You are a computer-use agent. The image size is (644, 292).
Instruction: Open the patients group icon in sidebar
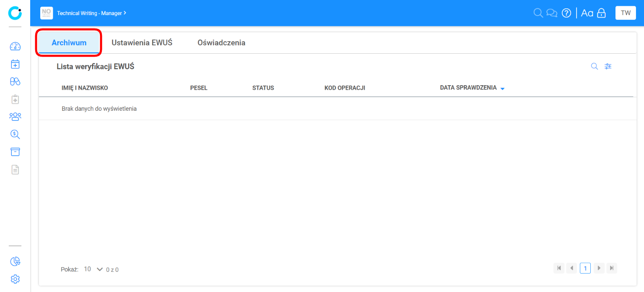pos(15,117)
